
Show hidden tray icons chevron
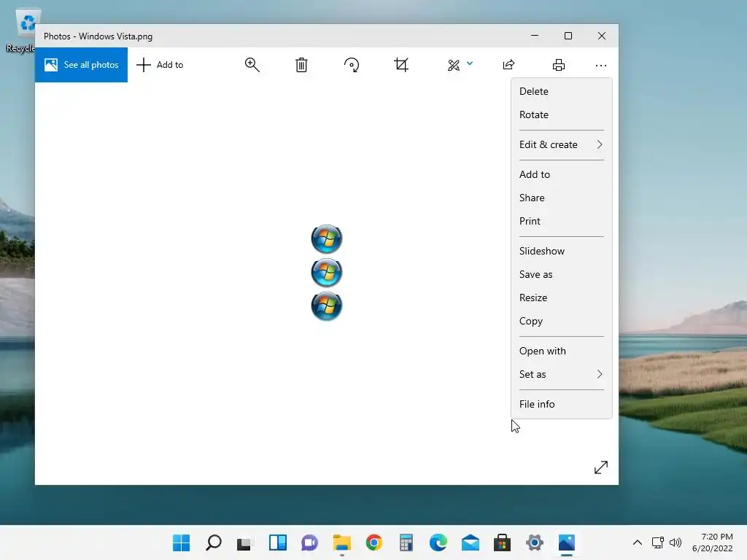click(638, 542)
